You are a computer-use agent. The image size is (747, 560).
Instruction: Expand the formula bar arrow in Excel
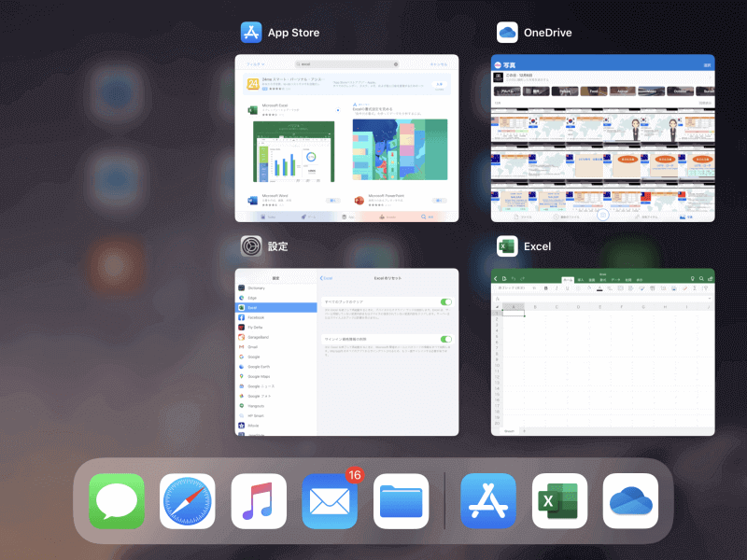[x=710, y=299]
